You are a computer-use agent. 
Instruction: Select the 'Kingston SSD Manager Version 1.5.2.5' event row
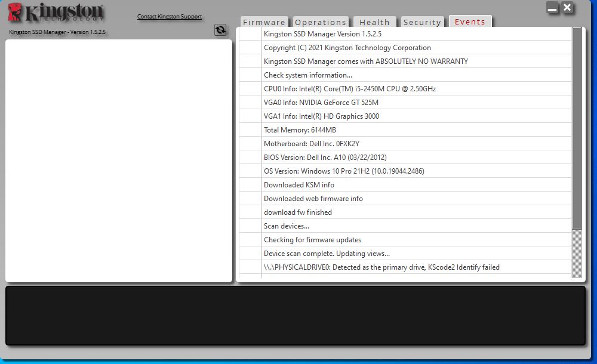click(x=405, y=34)
